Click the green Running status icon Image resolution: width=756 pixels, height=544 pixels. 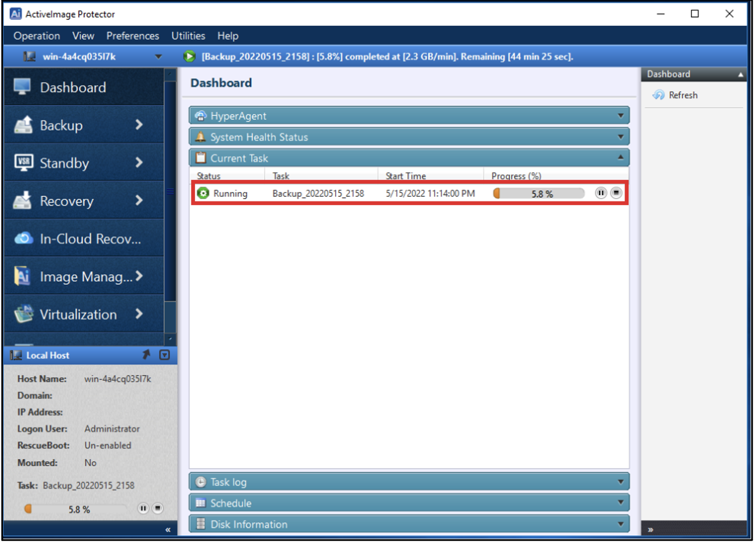point(203,193)
